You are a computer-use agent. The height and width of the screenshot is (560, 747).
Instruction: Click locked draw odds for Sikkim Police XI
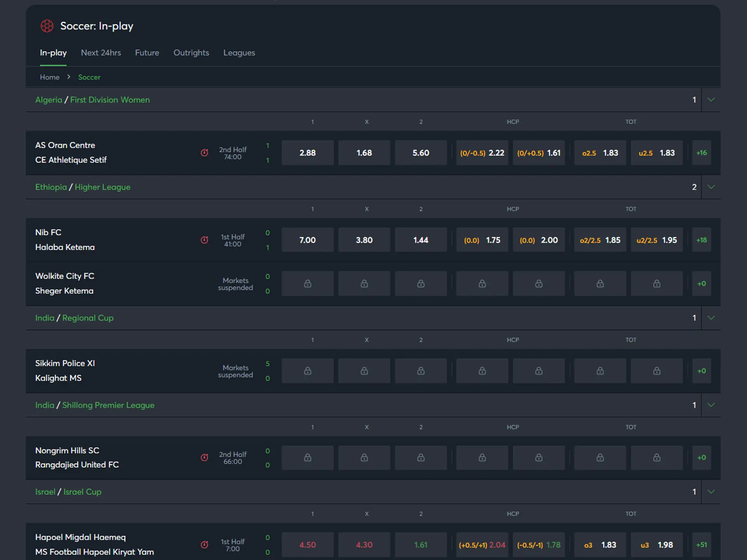point(364,371)
